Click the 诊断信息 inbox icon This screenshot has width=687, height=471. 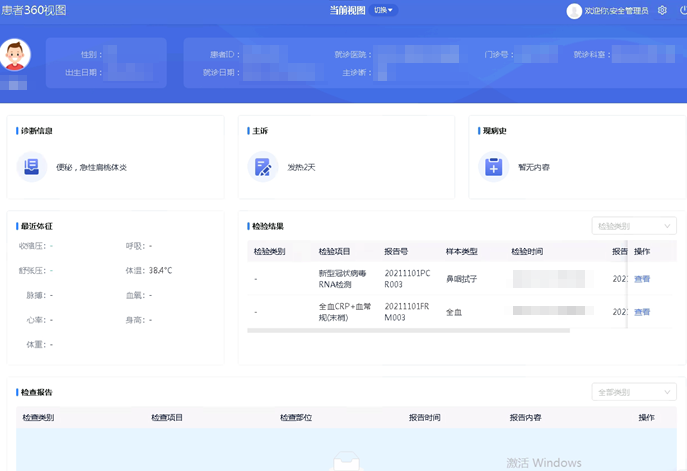pyautogui.click(x=32, y=167)
